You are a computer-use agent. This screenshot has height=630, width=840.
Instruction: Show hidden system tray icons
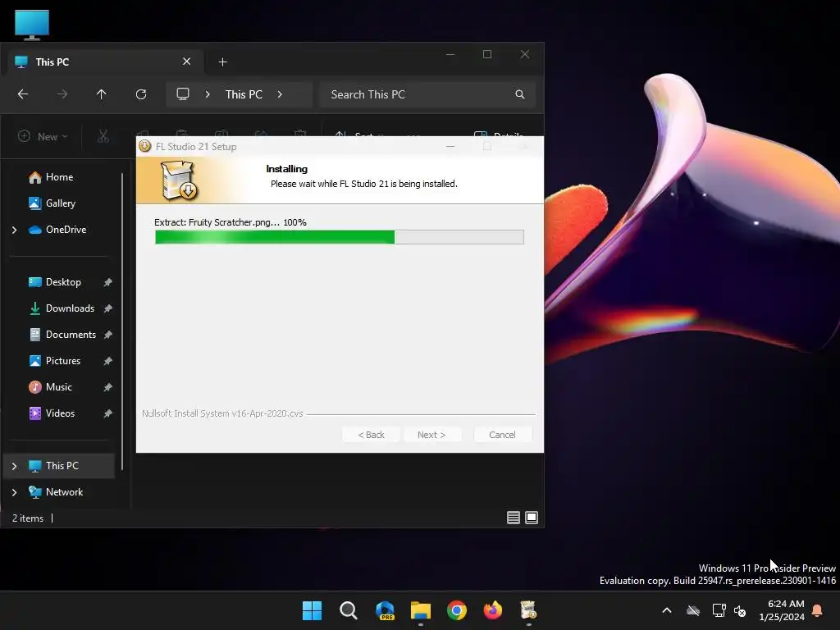(x=667, y=610)
